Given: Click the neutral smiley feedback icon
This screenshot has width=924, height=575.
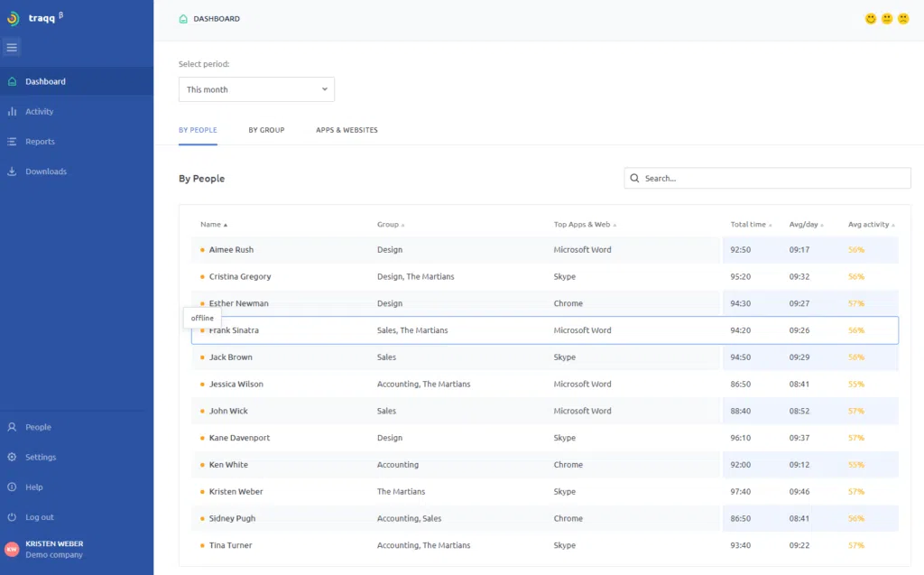Looking at the screenshot, I should (887, 19).
